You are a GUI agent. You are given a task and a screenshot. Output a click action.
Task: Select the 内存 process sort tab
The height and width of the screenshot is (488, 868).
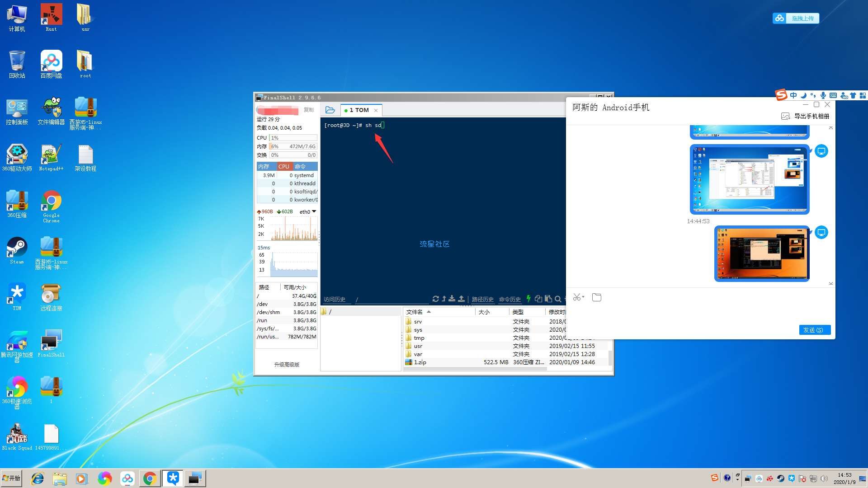264,166
